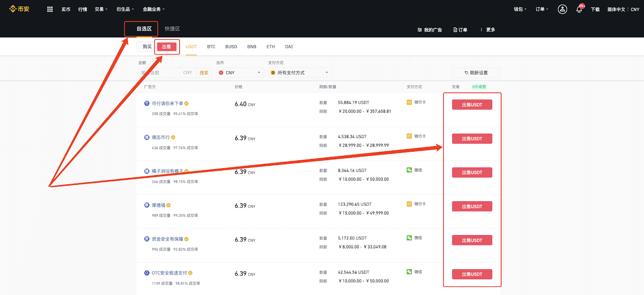Click avatar icon of 资金安全有保障 advertiser
Screen dimensions: 644x295
(x=147, y=239)
